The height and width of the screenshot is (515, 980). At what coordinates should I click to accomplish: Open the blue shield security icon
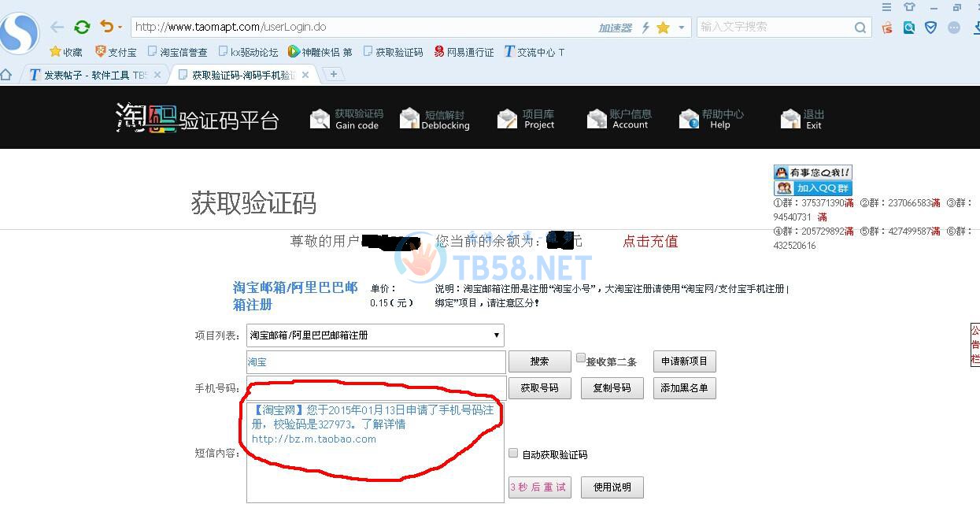click(931, 28)
